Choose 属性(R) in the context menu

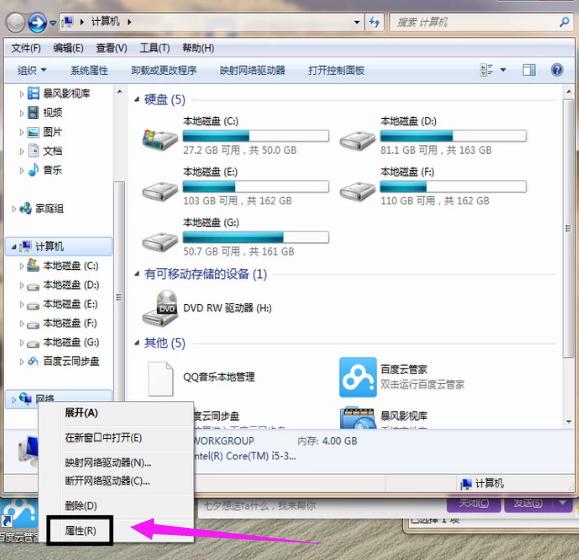coord(80,531)
